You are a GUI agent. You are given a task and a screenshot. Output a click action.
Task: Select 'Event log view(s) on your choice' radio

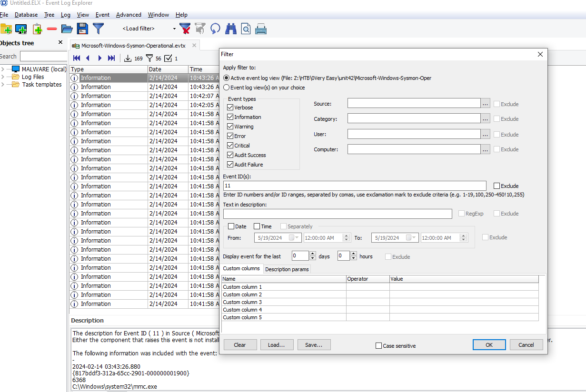tap(226, 88)
